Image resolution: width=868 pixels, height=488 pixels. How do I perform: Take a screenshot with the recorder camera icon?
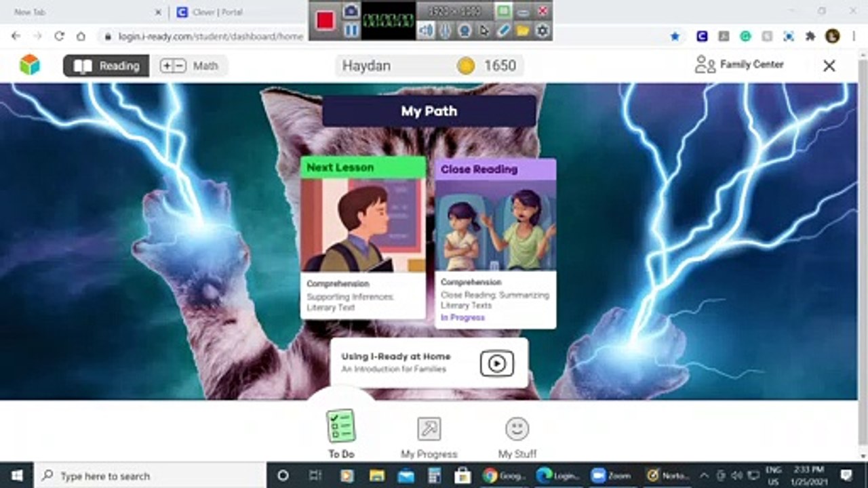[x=351, y=10]
